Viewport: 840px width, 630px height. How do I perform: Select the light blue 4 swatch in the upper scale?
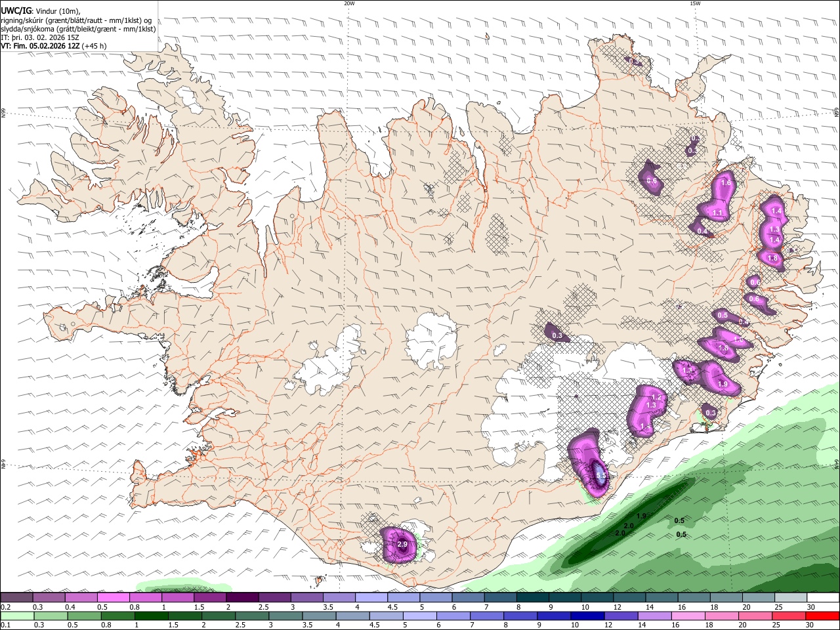click(x=370, y=598)
